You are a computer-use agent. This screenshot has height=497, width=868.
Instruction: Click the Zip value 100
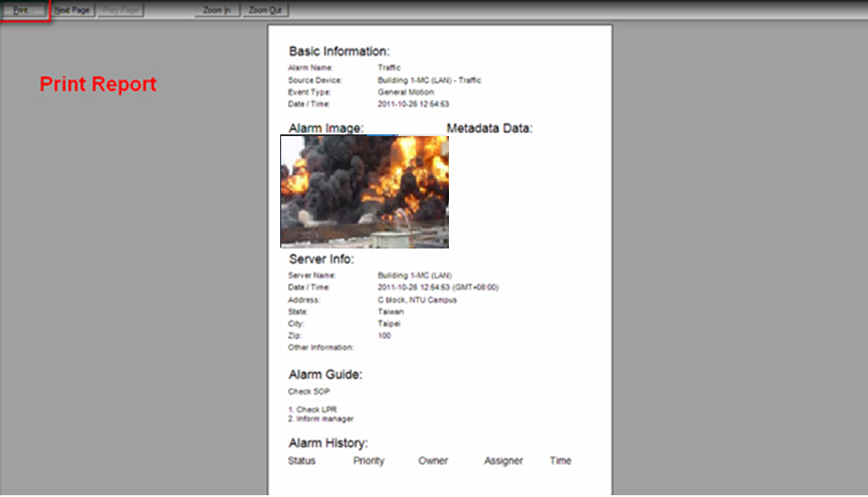coord(384,335)
